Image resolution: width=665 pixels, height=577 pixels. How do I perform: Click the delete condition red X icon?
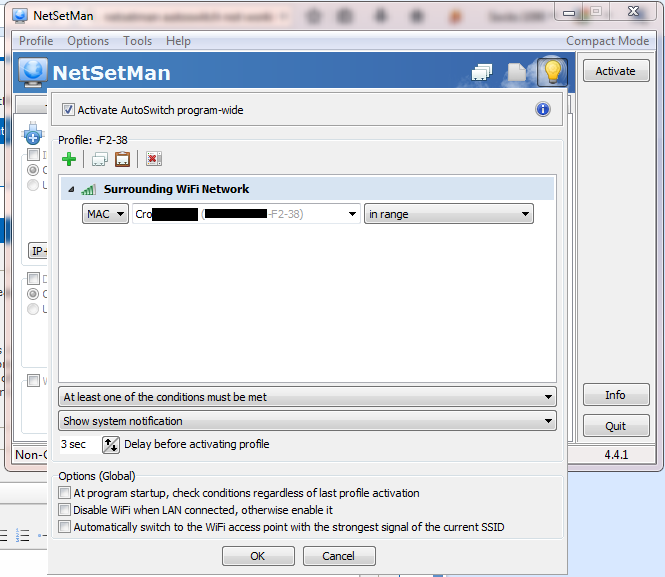coord(154,159)
